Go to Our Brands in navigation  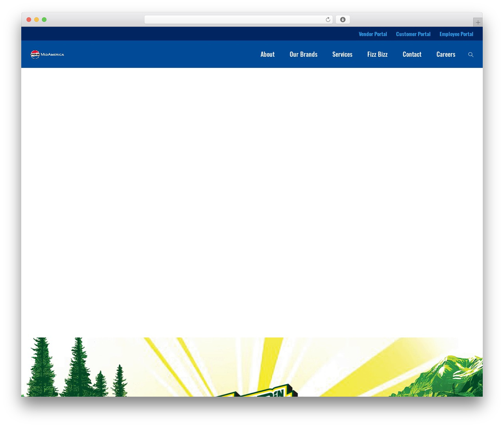click(x=304, y=54)
